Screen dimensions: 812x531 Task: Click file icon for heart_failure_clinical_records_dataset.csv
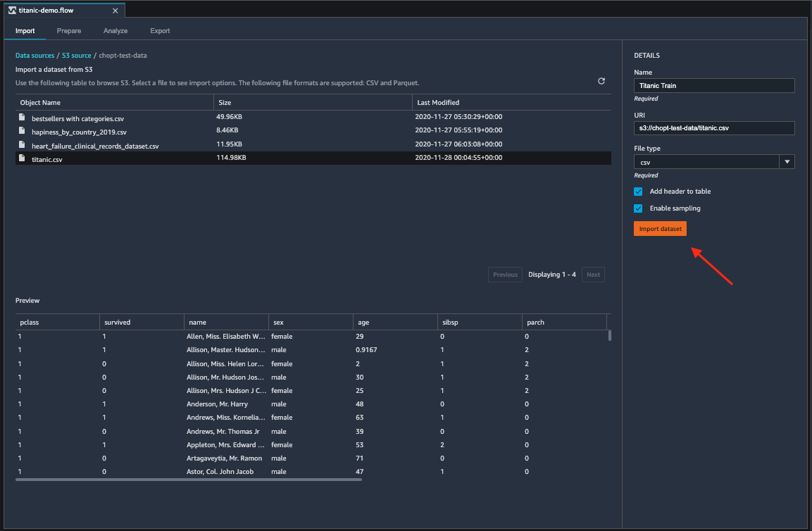click(x=23, y=145)
